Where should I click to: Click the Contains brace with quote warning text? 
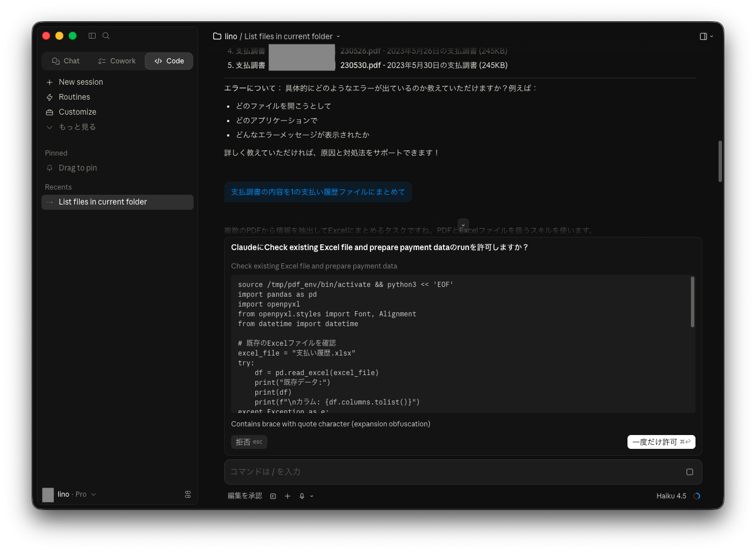click(331, 424)
